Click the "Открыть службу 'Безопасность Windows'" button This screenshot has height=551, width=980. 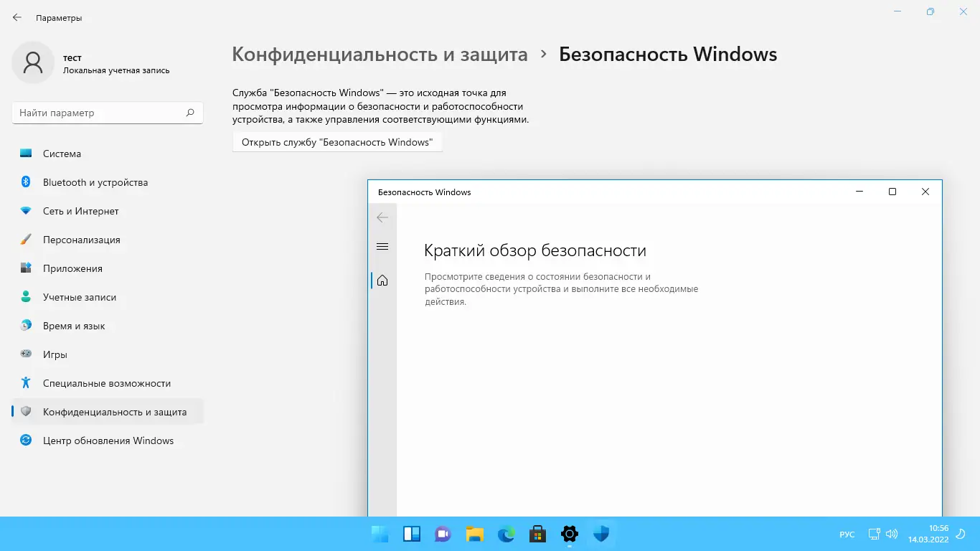(x=337, y=141)
